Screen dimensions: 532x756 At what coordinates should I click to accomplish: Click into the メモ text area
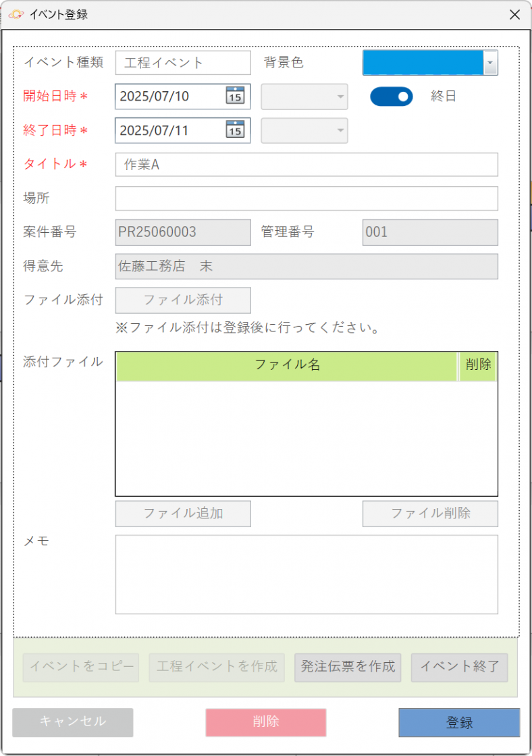coord(307,574)
